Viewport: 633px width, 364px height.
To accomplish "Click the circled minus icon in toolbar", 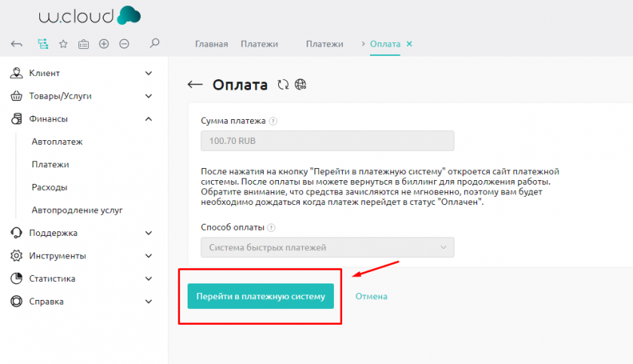I will 124,44.
